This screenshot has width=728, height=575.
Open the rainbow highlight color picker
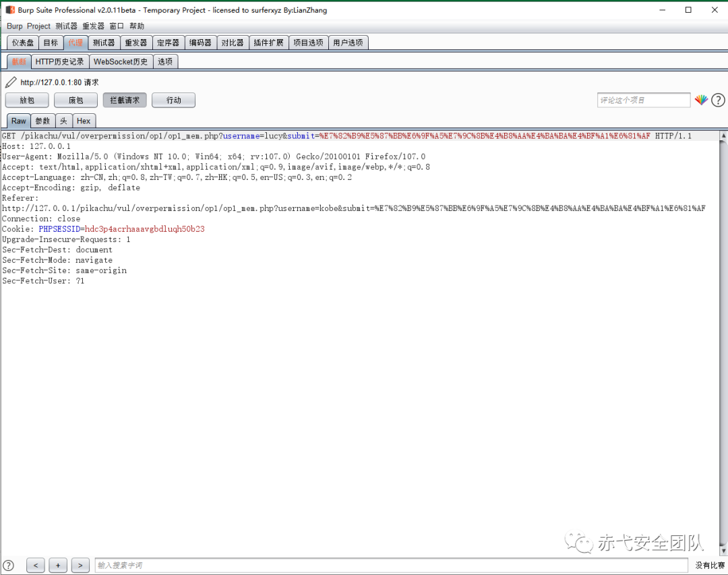(x=701, y=100)
